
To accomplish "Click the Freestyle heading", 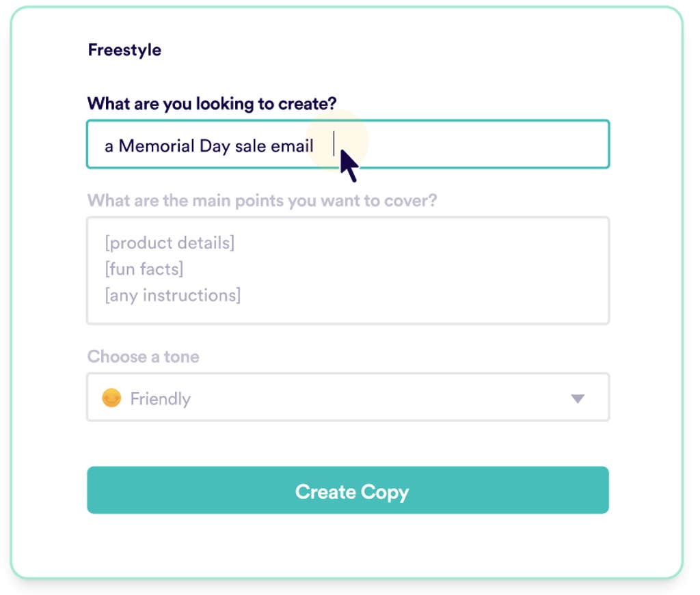I will (124, 50).
